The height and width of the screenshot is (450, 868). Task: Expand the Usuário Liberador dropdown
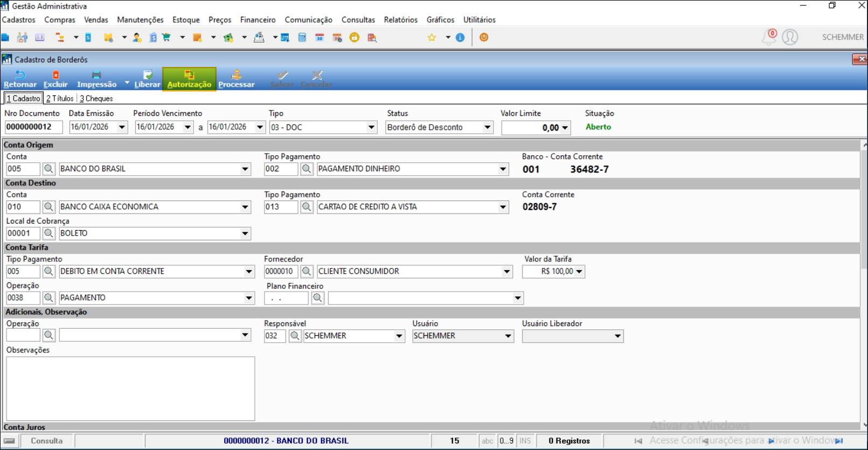point(617,336)
